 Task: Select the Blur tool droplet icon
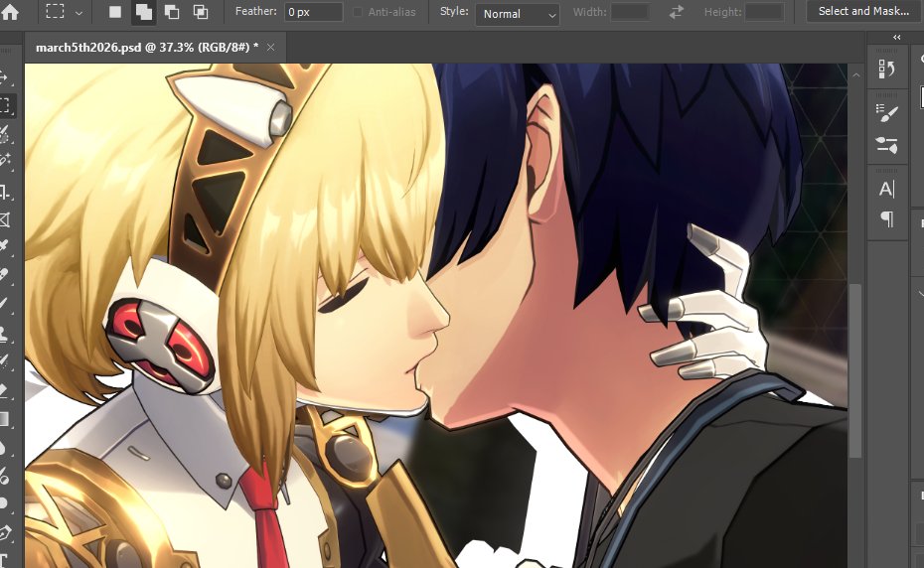coord(3,447)
